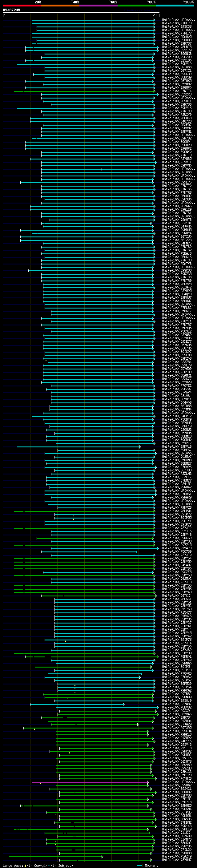Select hit label UniRef100_A5C769

tap(177, 552)
